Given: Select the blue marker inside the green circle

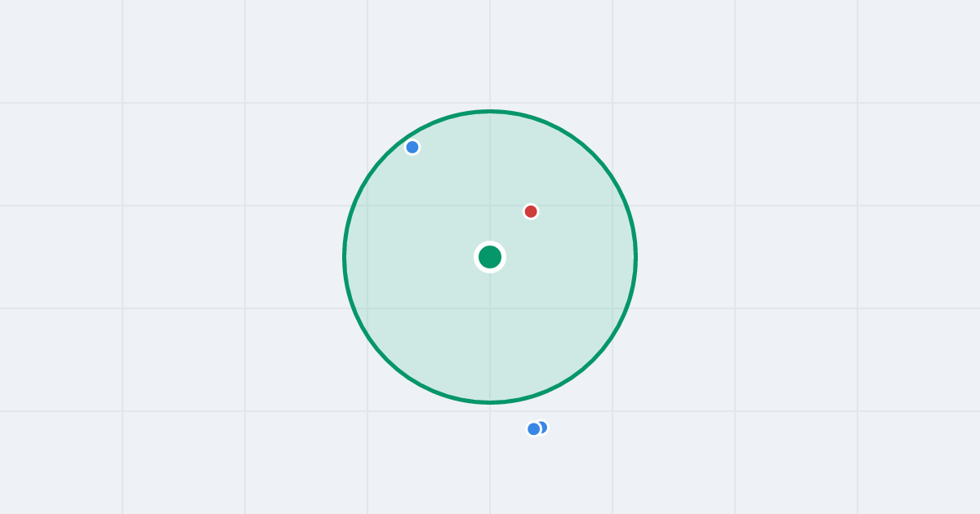Looking at the screenshot, I should [412, 147].
